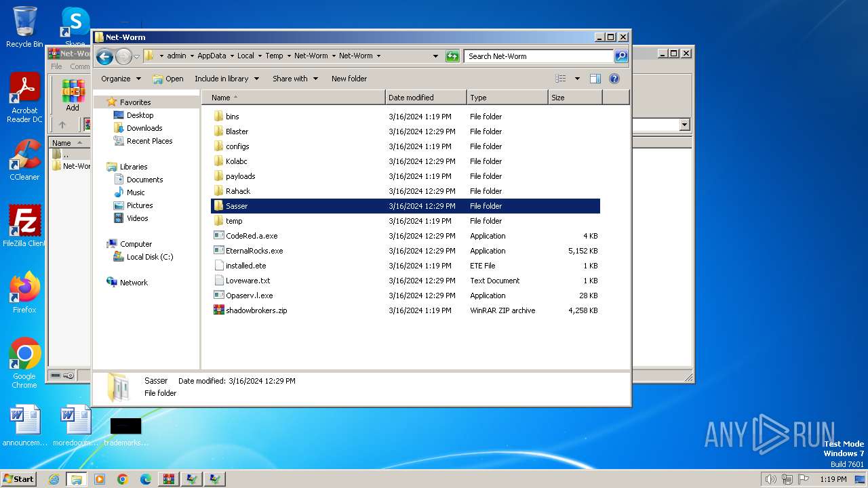
Task: Expand address bar previous locations dropdown
Action: tap(435, 56)
